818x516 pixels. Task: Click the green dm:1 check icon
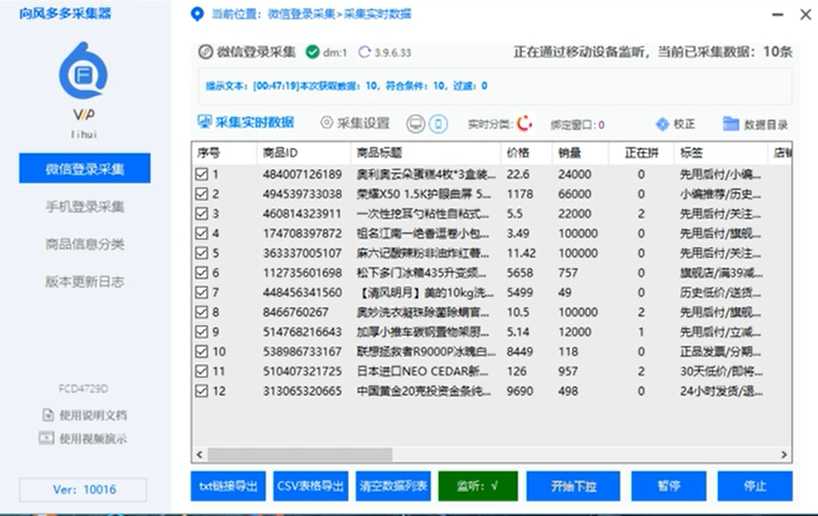[x=312, y=52]
